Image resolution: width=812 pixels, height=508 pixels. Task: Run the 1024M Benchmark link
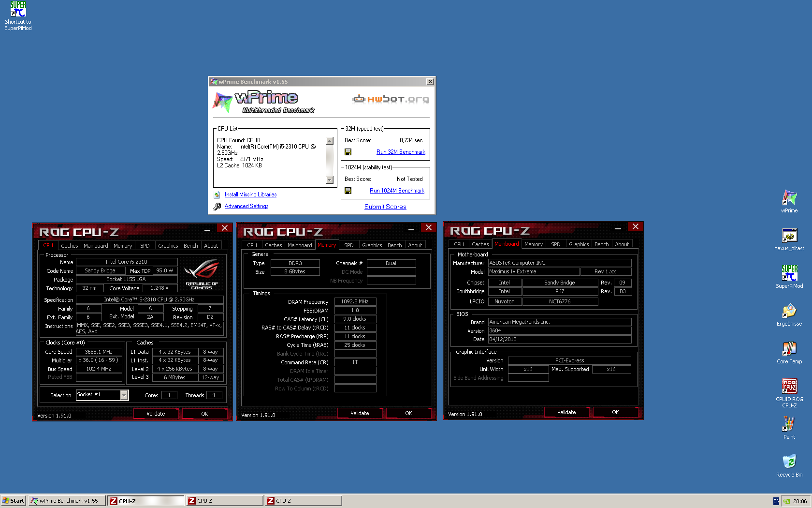397,191
